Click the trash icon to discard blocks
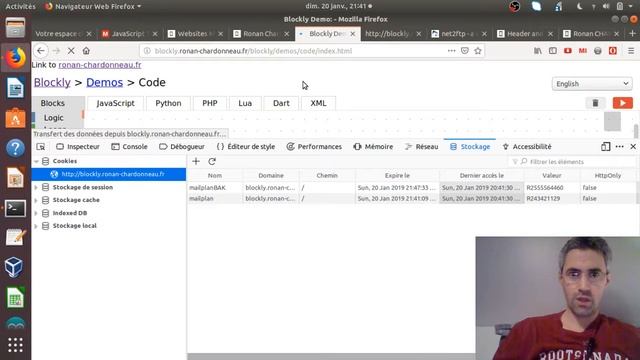 [x=596, y=103]
